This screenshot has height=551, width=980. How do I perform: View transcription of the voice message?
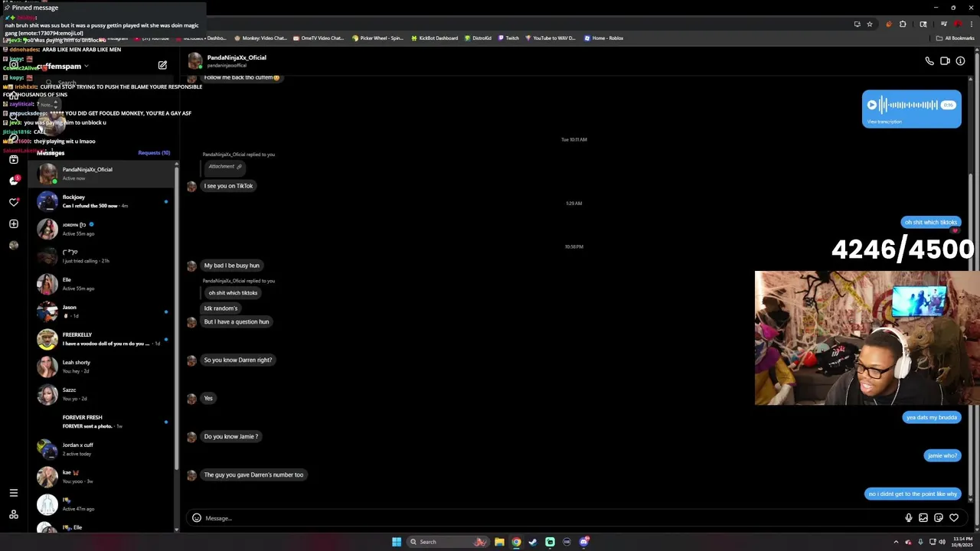tap(884, 122)
